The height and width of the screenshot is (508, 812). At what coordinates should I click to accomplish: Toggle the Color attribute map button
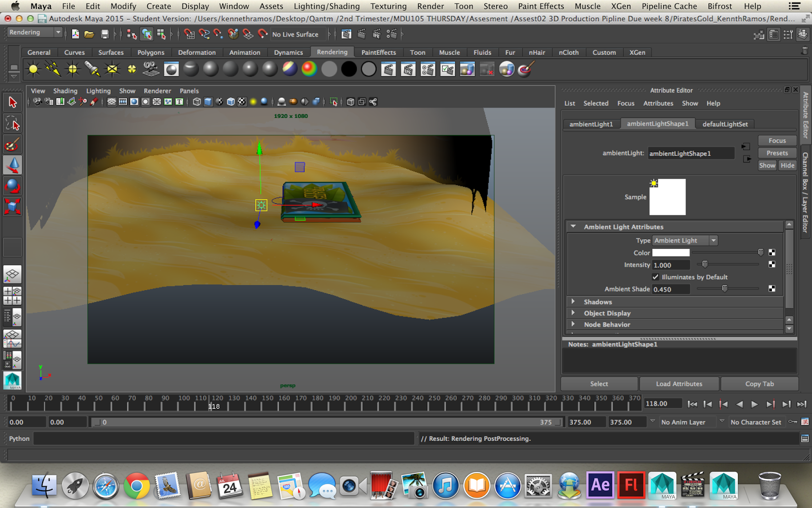coord(772,252)
